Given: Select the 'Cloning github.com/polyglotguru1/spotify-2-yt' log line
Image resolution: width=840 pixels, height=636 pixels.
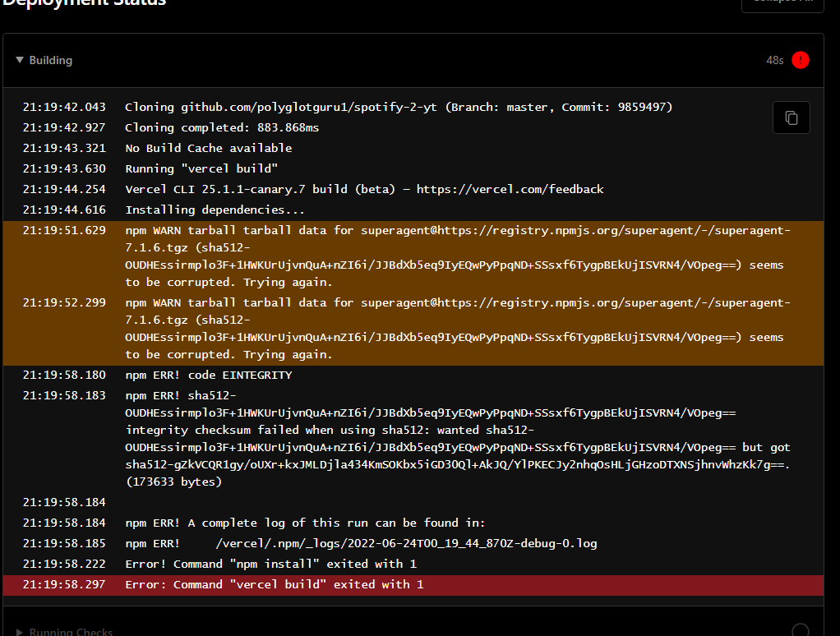Looking at the screenshot, I should pos(399,107).
